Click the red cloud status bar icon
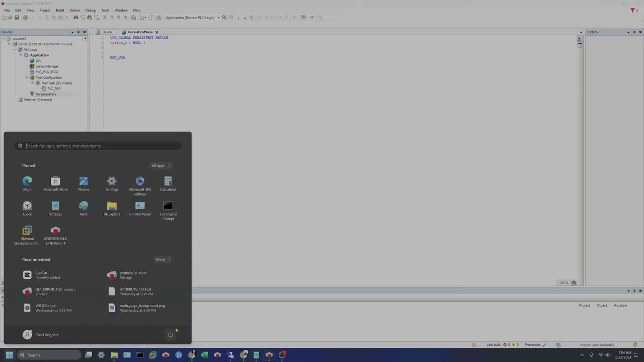The image size is (644, 362). click(473, 345)
